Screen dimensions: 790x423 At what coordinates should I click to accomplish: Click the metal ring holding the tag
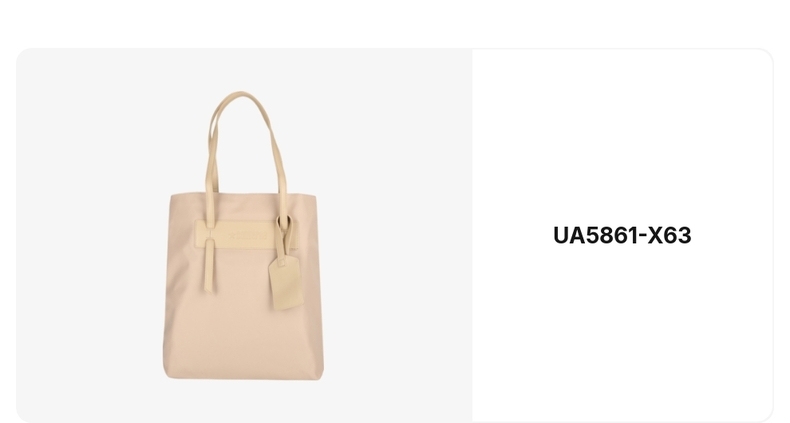[x=284, y=222]
